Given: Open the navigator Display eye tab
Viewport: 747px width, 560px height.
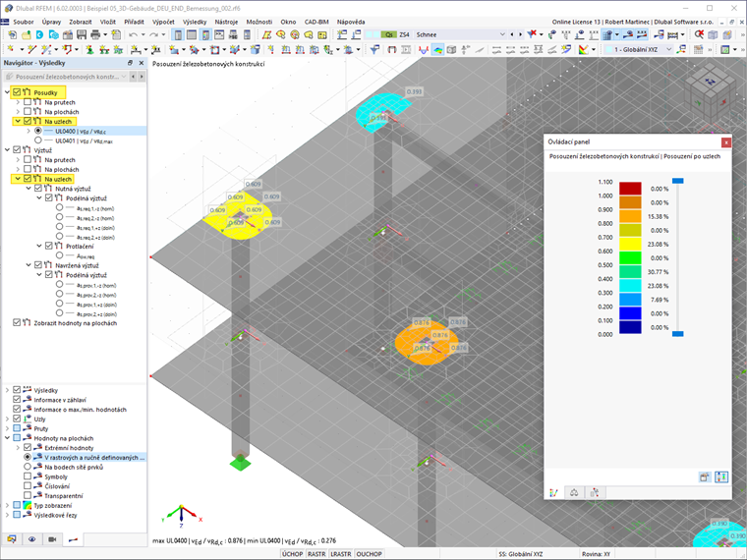Looking at the screenshot, I should point(31,539).
